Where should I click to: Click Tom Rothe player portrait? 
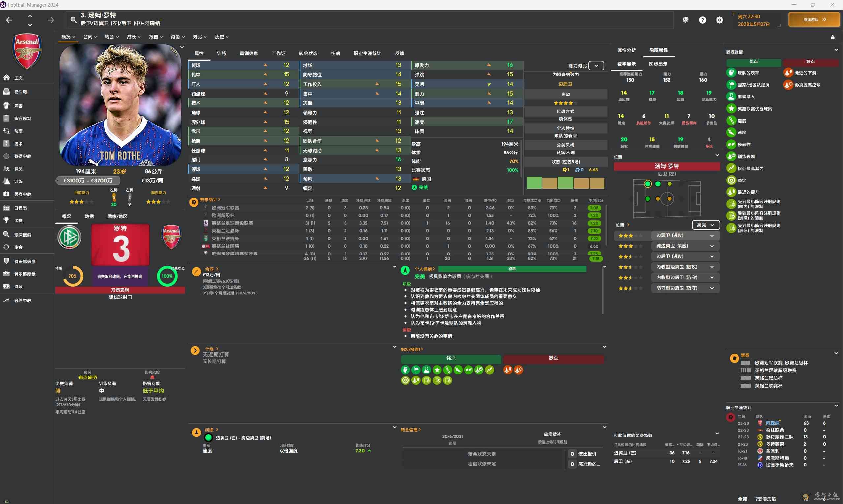[120, 105]
